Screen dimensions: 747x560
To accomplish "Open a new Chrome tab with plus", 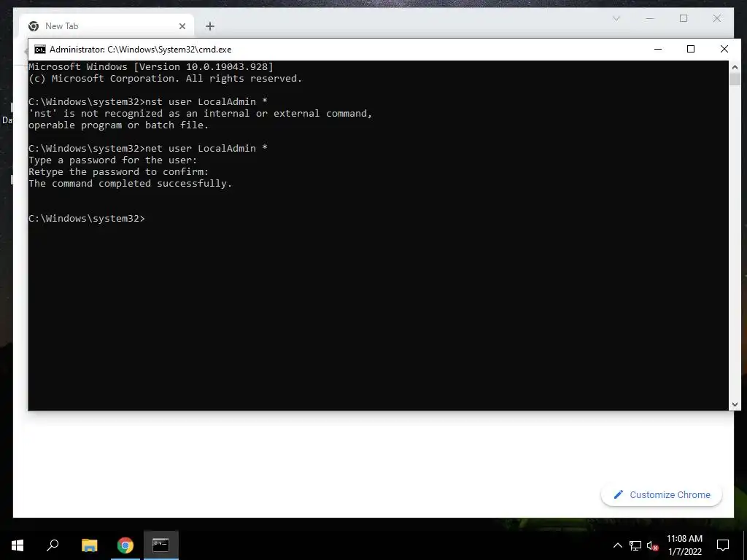I will [x=209, y=27].
